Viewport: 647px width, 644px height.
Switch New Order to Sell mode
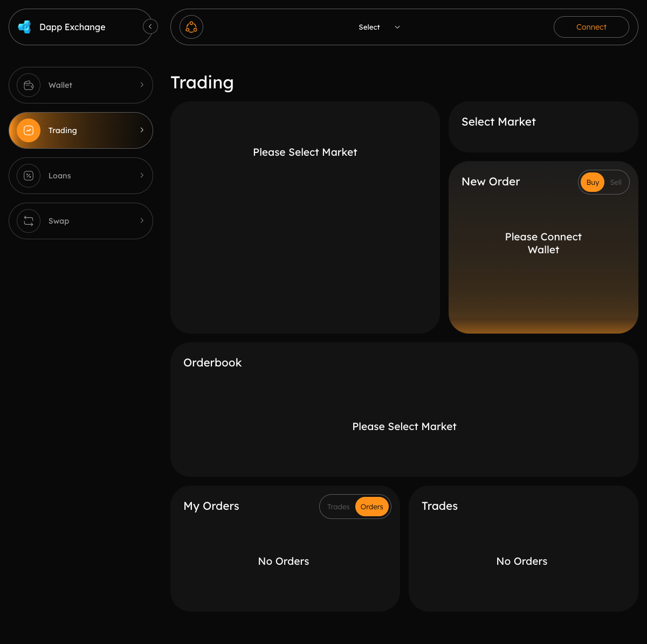tap(616, 182)
